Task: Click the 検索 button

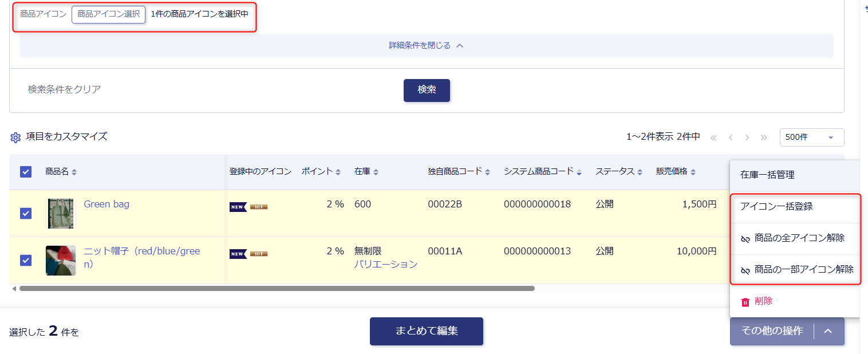Action: (427, 90)
